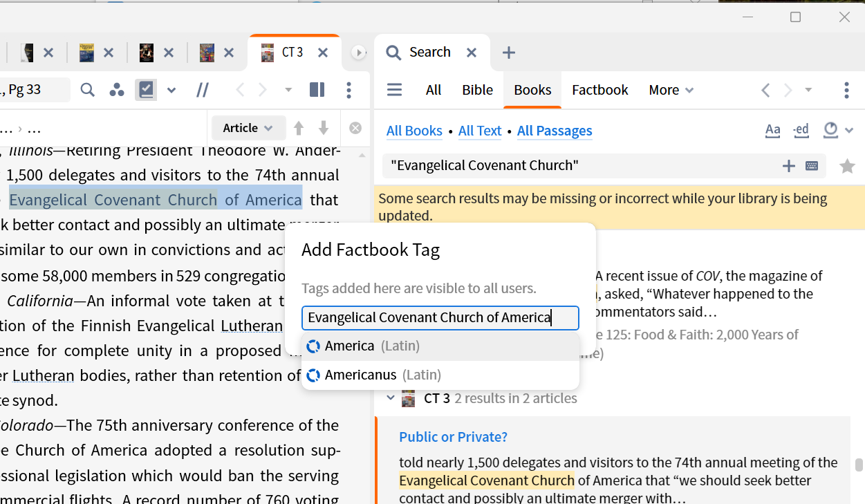This screenshot has height=504, width=865.
Task: Choose Americanus (Latin) suggestion
Action: tap(440, 375)
